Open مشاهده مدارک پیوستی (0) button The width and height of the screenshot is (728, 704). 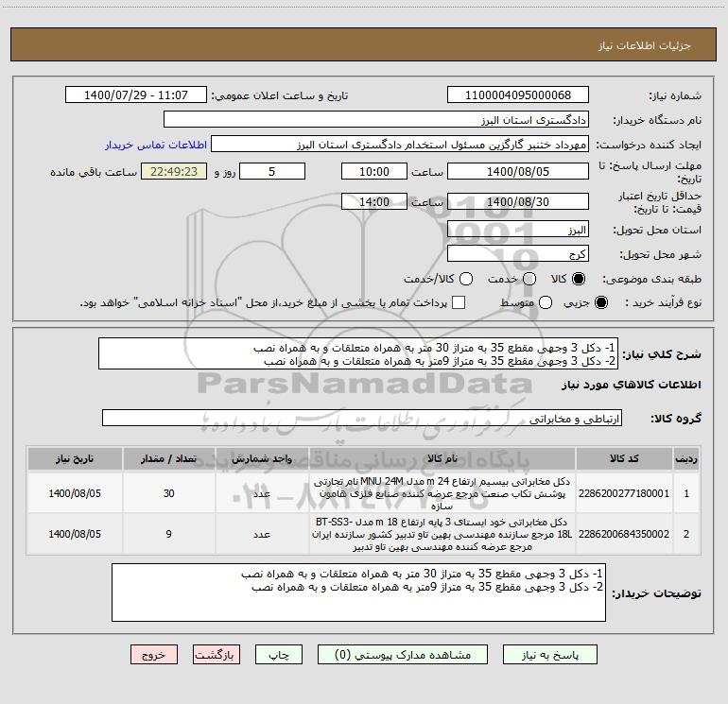tap(403, 654)
